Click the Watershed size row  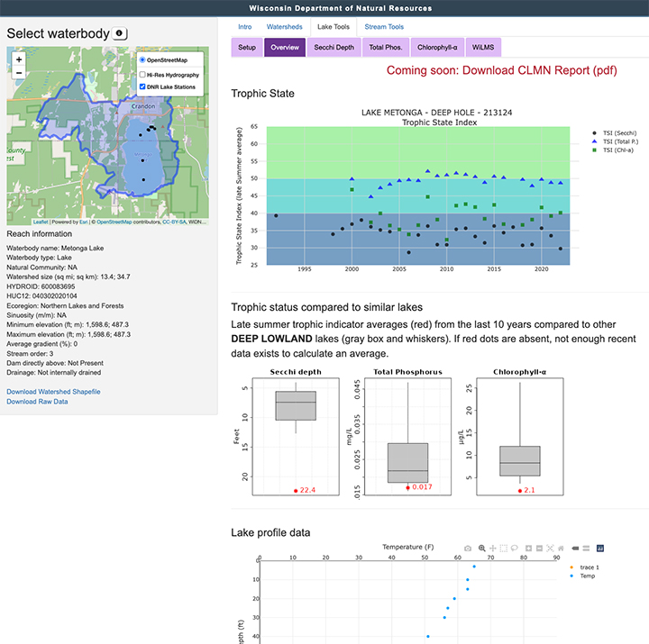(x=69, y=277)
